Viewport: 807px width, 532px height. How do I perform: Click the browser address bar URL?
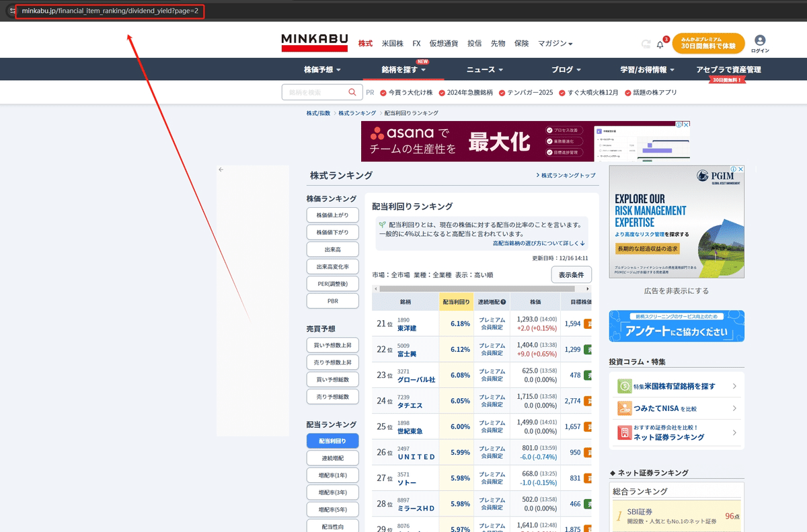(x=110, y=11)
